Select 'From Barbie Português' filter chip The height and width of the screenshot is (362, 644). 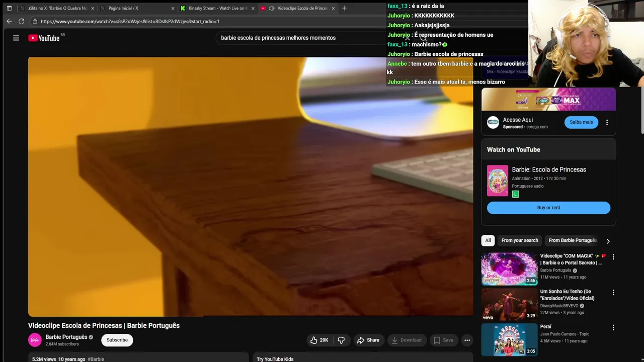click(x=572, y=240)
